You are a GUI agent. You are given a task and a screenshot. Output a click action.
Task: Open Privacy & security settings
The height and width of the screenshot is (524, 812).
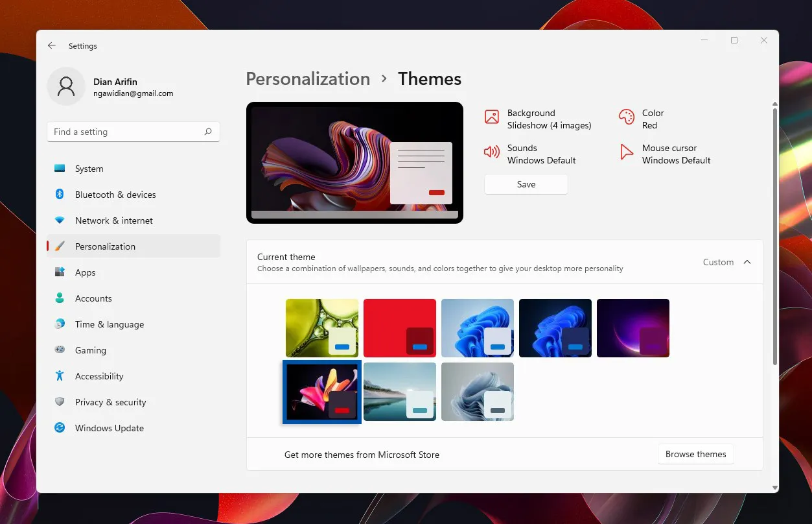click(111, 402)
